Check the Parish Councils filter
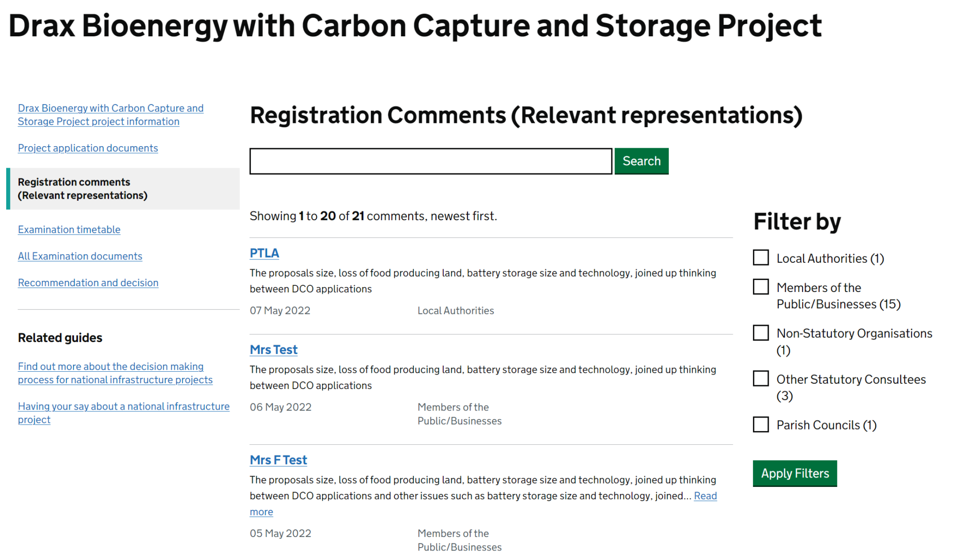 point(761,424)
